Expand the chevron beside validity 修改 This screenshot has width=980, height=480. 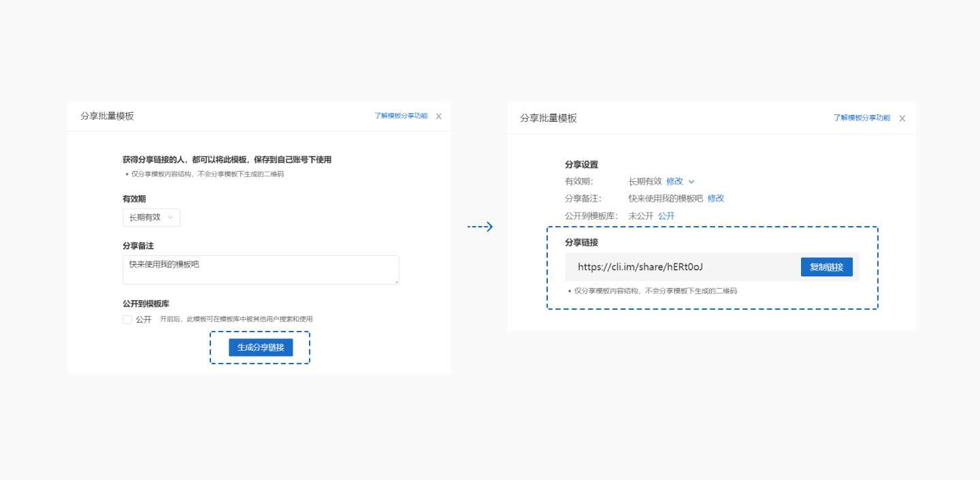tap(691, 182)
